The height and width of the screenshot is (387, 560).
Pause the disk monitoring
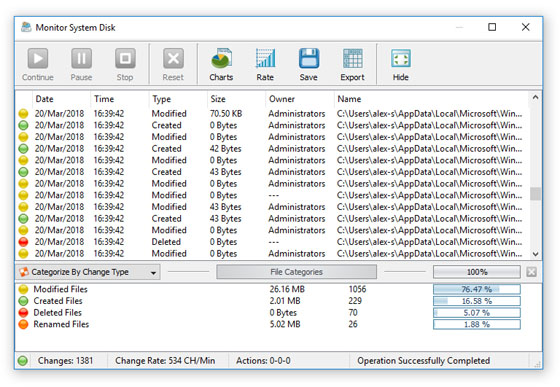tap(81, 65)
